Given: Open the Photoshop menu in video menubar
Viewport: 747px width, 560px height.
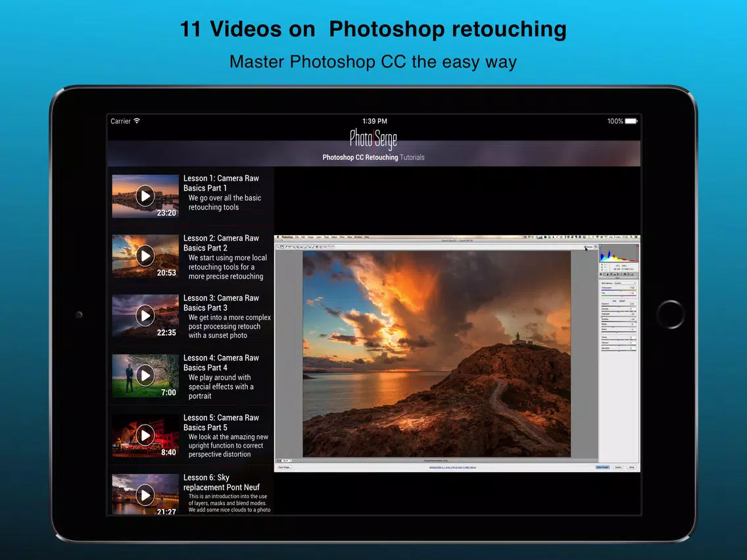Looking at the screenshot, I should pos(287,237).
